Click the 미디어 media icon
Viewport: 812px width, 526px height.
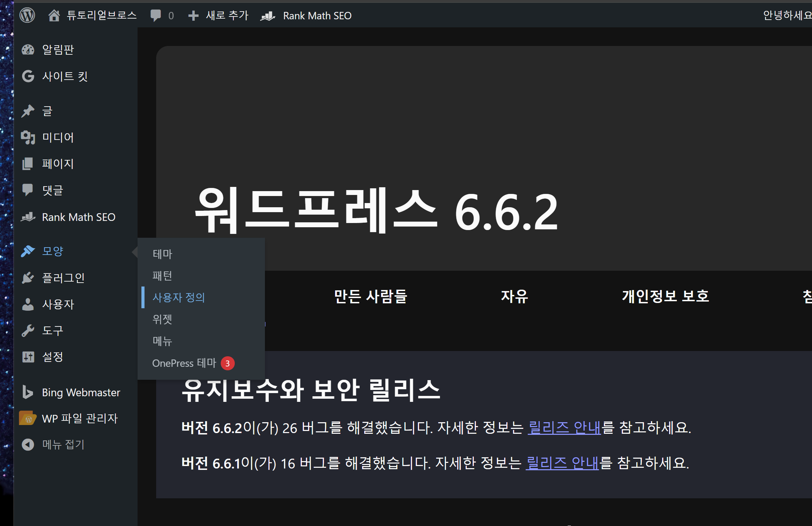pyautogui.click(x=28, y=137)
